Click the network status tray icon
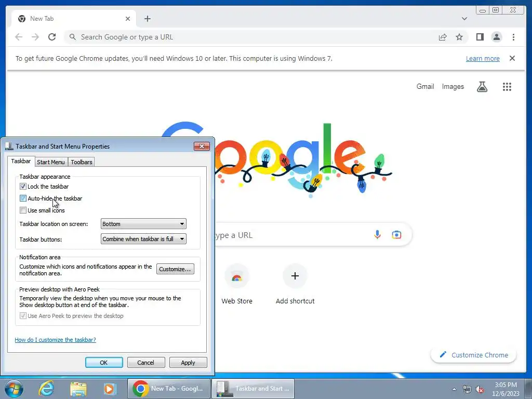Screen dimensions: 532x399 tap(467, 390)
